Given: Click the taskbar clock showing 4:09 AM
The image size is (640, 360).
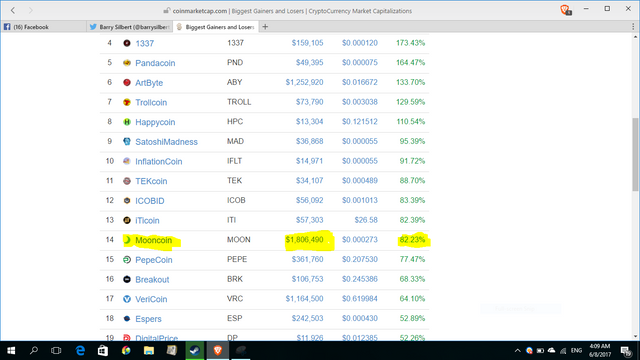Looking at the screenshot, I should click(x=600, y=351).
